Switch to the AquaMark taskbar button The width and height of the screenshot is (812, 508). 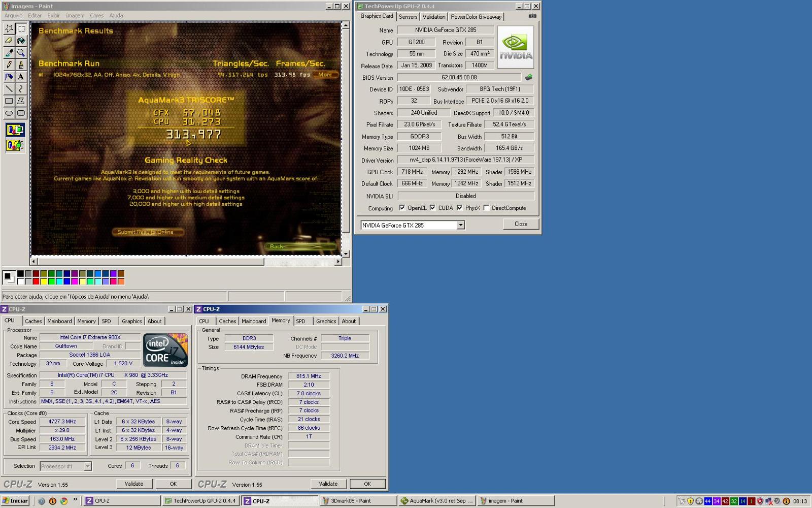coord(437,501)
